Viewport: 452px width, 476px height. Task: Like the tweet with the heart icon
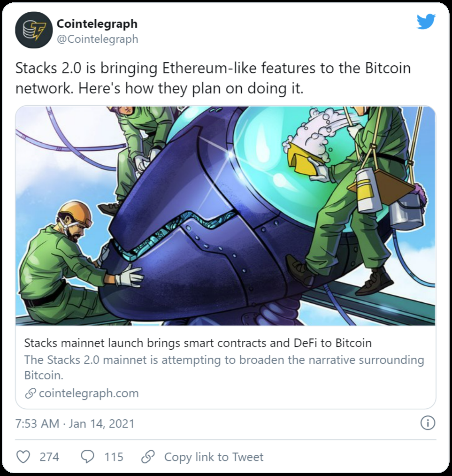tap(23, 457)
